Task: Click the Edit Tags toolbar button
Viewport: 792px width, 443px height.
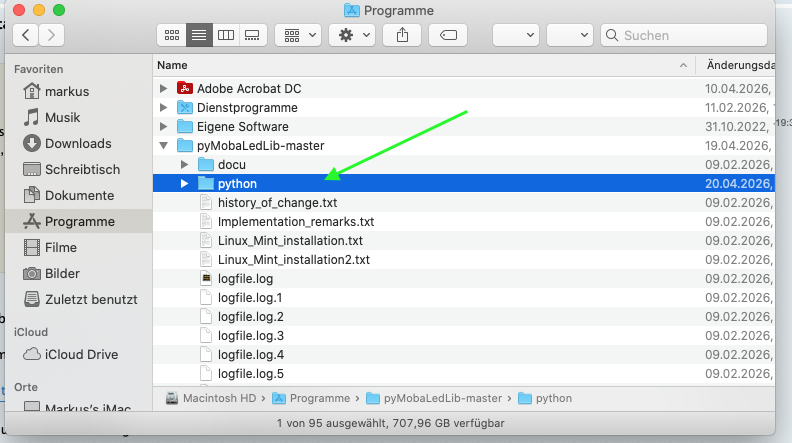Action: [448, 35]
